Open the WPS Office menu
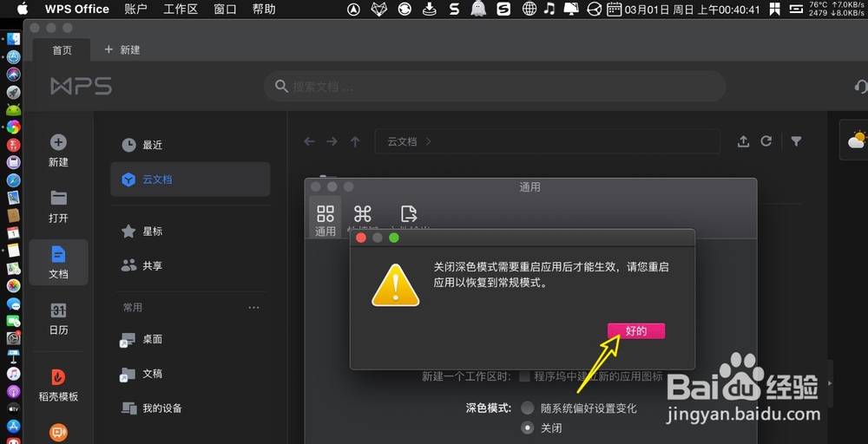 click(77, 9)
